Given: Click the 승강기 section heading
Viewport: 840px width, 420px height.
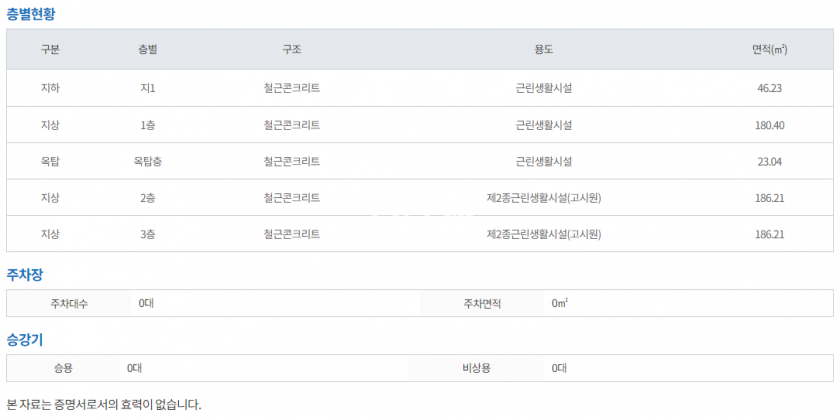Looking at the screenshot, I should 25,339.
